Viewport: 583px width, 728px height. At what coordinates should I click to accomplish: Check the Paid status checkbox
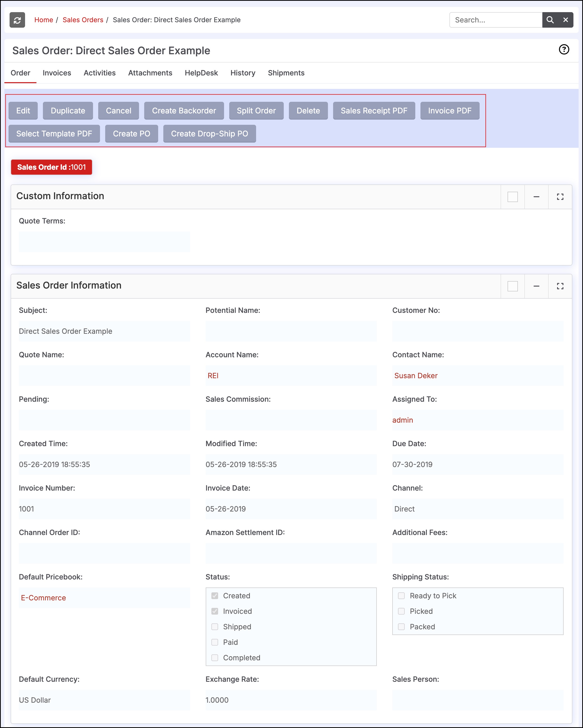[215, 642]
